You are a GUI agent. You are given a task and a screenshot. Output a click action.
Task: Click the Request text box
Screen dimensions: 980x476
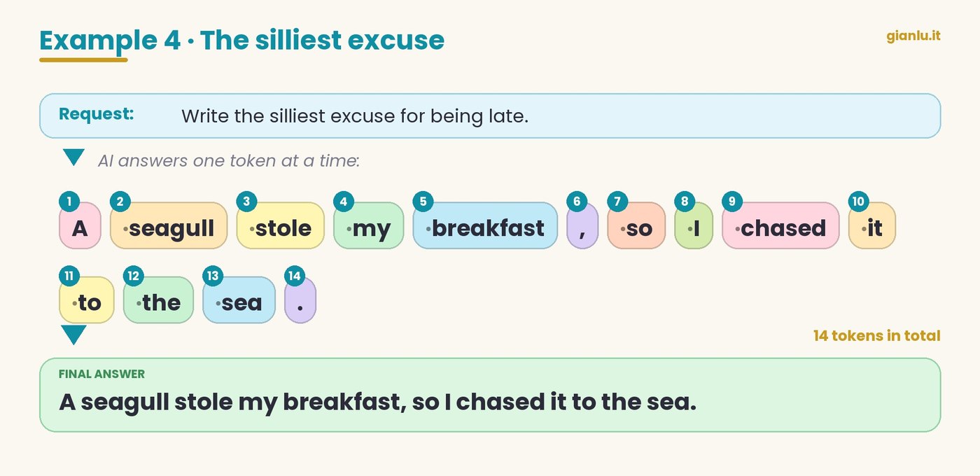click(490, 115)
